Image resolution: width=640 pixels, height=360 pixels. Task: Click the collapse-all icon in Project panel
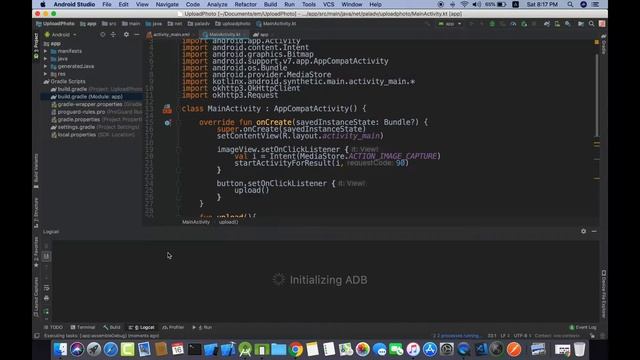[x=113, y=35]
